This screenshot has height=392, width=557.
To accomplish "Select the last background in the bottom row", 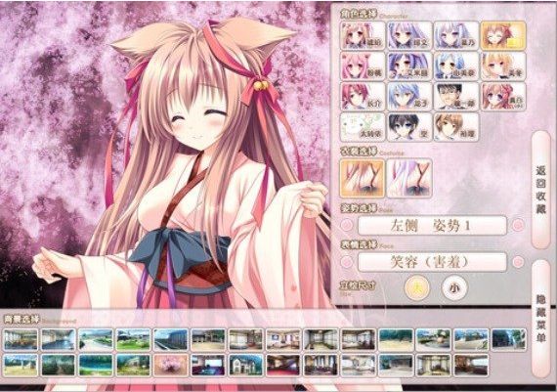I will point(471,366).
